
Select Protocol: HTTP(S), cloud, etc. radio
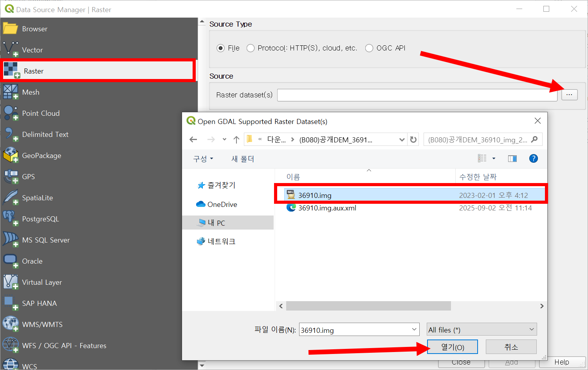click(x=251, y=48)
